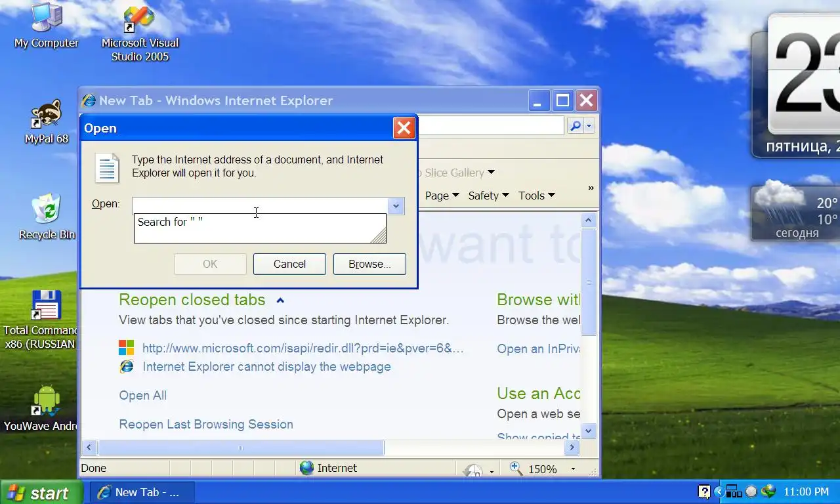
Task: Click the IE search box field
Action: [x=492, y=125]
